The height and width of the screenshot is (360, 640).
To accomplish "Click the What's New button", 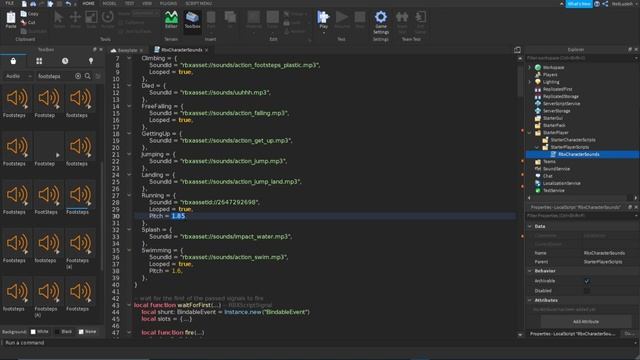I will (579, 4).
